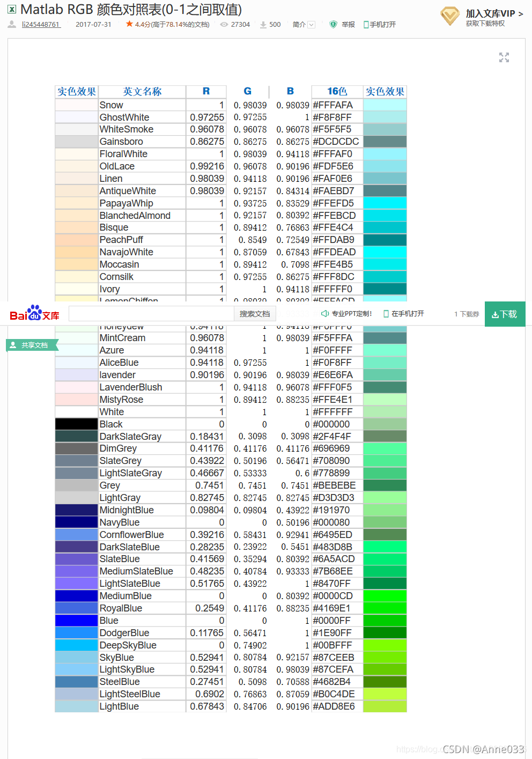This screenshot has height=759, width=532.
Task: Click the star rating icon
Action: (x=129, y=24)
